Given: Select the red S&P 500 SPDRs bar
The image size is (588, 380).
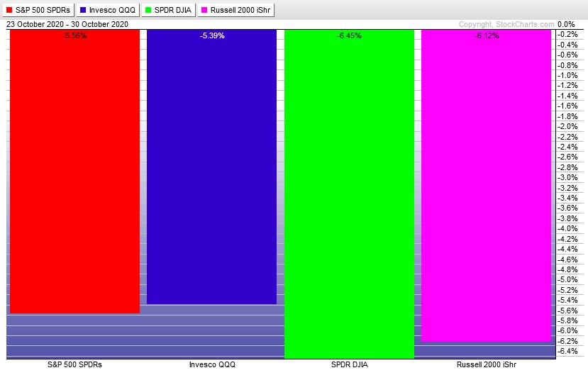Looking at the screenshot, I should pos(74,172).
